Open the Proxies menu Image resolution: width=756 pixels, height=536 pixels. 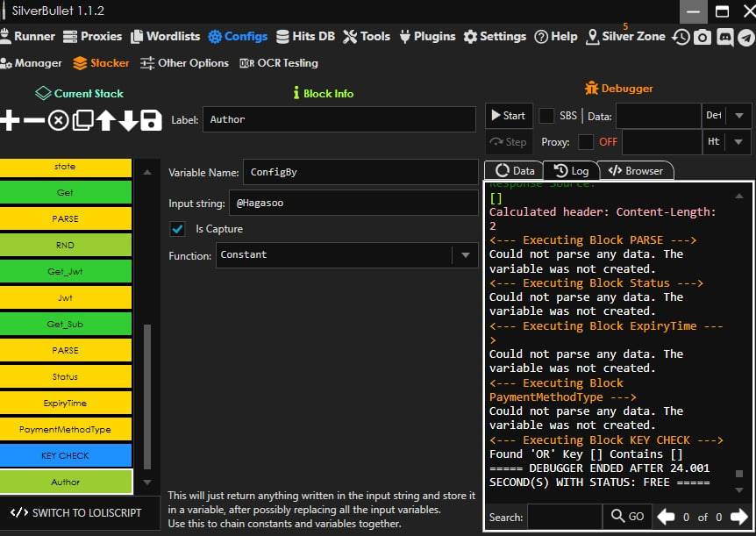[92, 36]
